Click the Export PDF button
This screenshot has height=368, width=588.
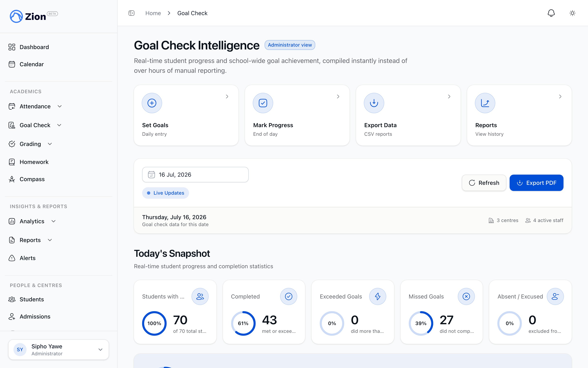point(537,183)
